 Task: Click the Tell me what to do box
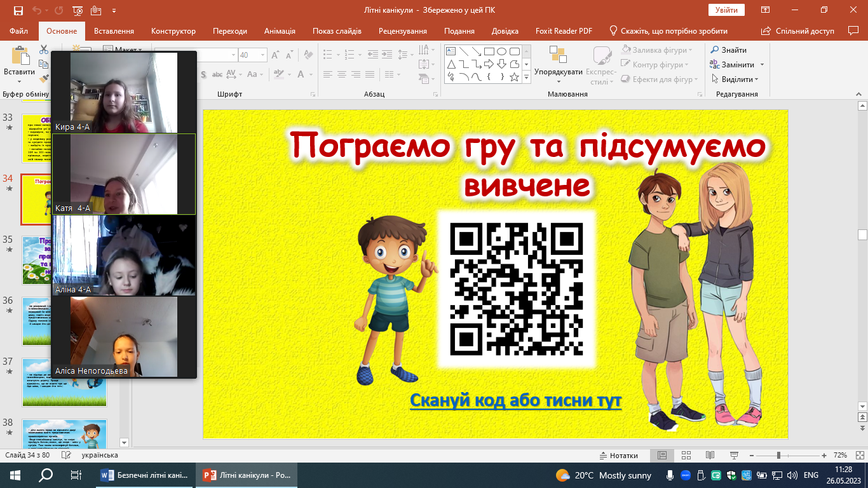[x=668, y=30]
